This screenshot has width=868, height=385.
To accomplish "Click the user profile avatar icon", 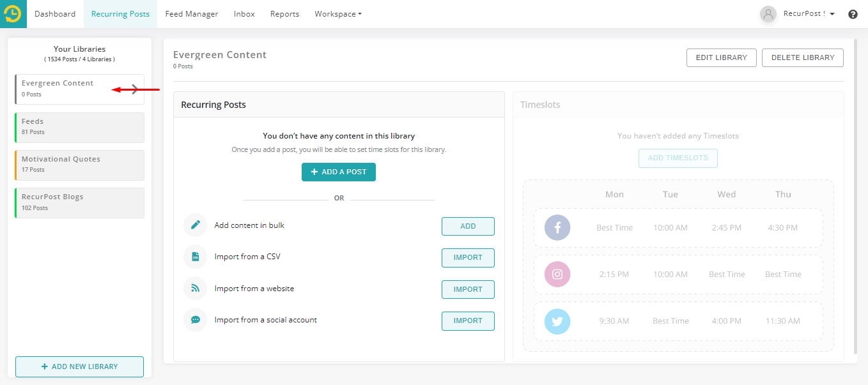I will (x=768, y=14).
